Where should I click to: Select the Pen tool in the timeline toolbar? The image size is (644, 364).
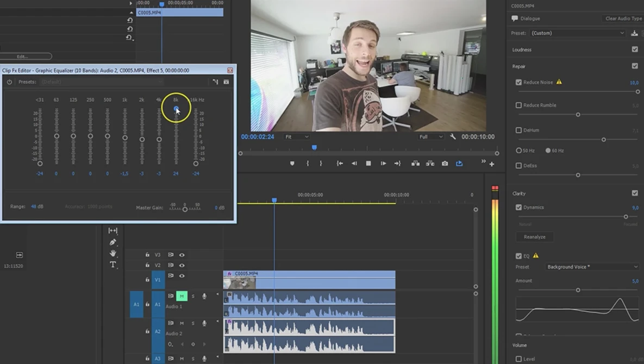click(x=112, y=242)
